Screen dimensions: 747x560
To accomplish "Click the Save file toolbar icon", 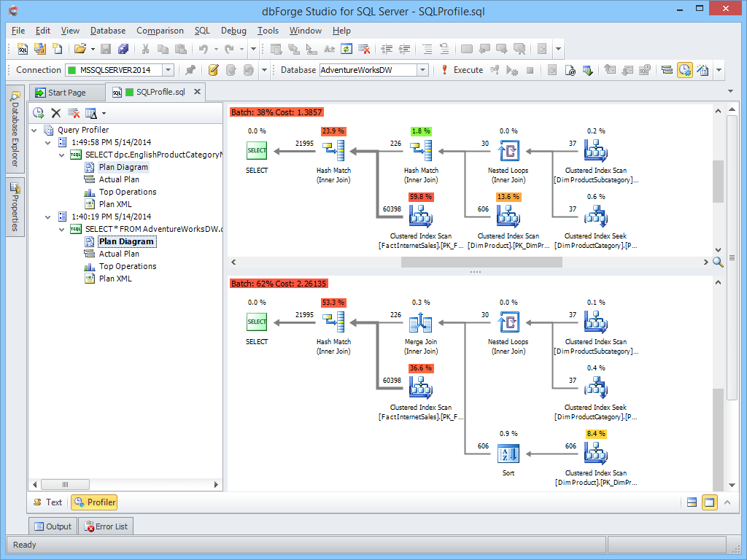I will [x=106, y=49].
